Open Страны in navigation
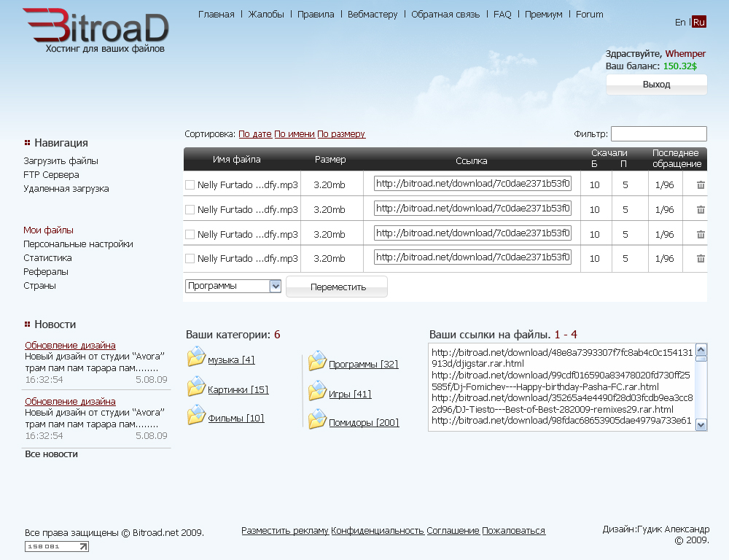The width and height of the screenshot is (729, 560). coord(39,286)
